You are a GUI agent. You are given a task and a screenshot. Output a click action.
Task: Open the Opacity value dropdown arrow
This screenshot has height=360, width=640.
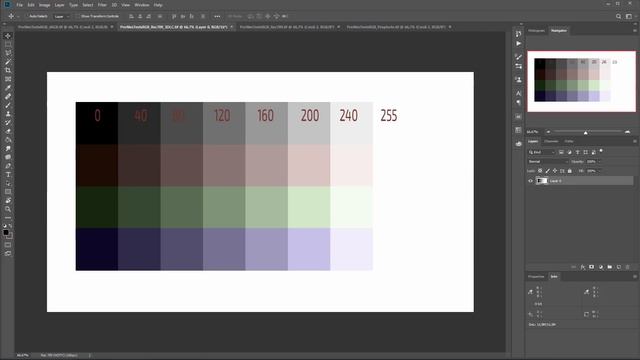click(x=600, y=162)
